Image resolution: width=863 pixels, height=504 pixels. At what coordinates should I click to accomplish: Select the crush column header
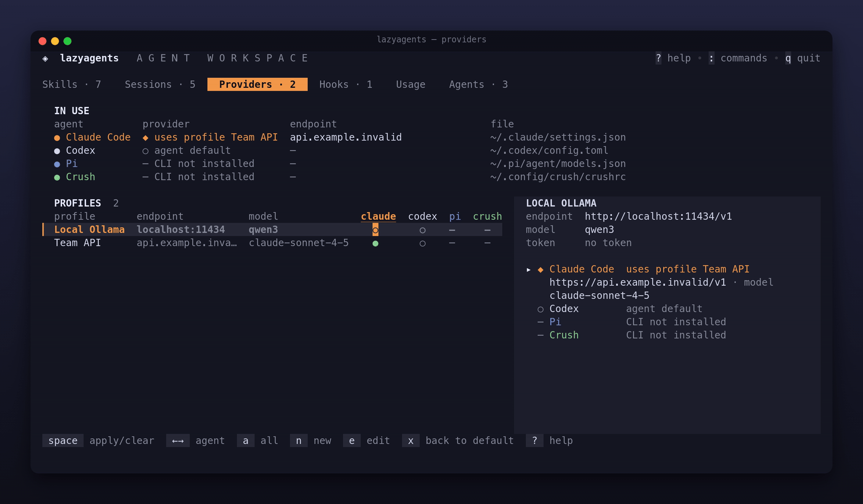487,216
